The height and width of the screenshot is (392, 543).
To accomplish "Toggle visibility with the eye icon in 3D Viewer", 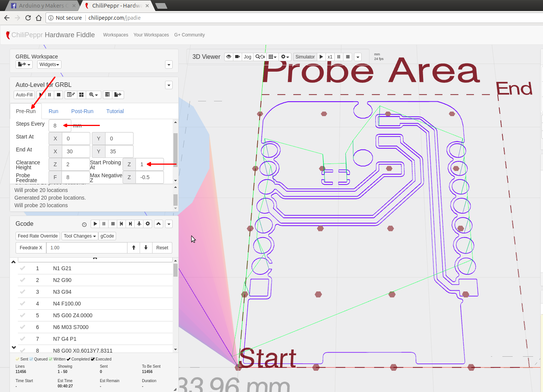I will [229, 57].
